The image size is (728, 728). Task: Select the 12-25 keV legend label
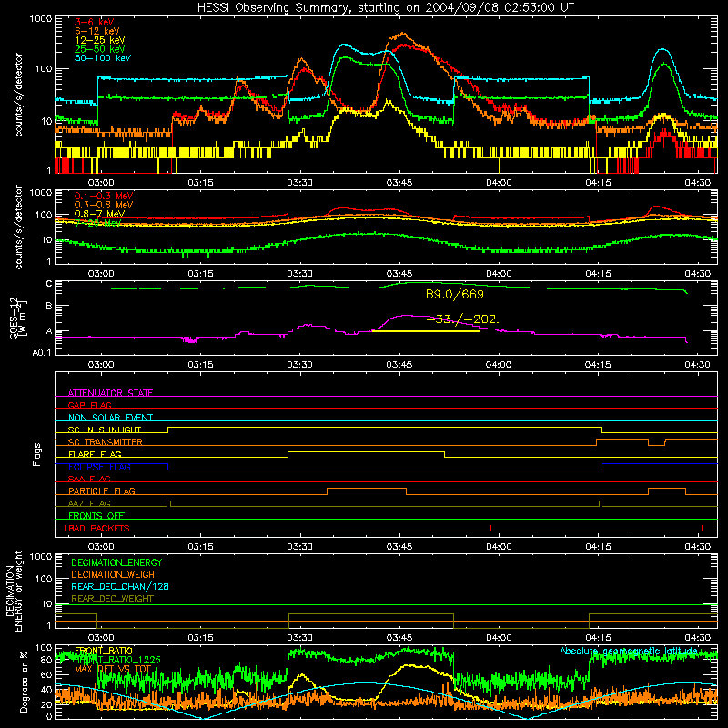(100, 40)
